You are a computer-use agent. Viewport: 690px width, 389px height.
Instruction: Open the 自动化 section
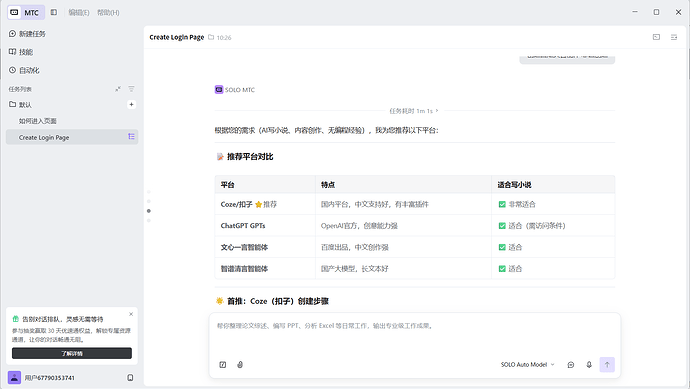click(24, 70)
